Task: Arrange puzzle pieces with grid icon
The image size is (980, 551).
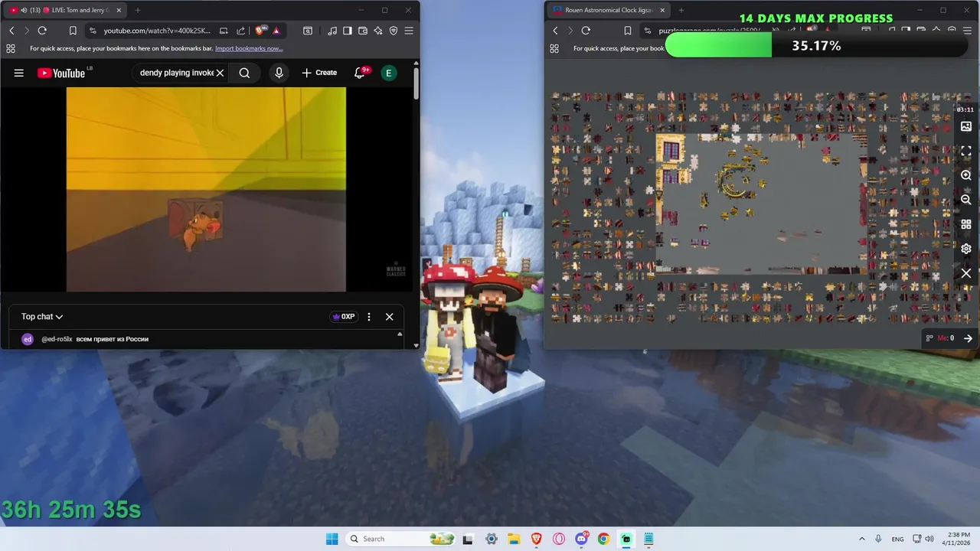Action: [x=966, y=224]
